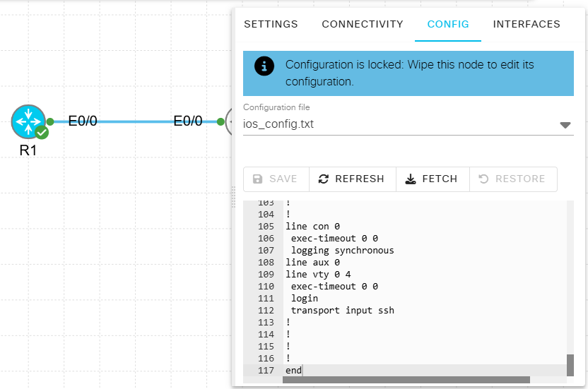Click the green checkmark badge on R1

click(42, 132)
